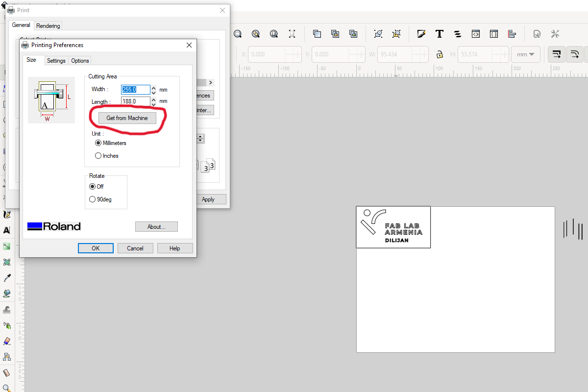
Task: Open the General tab in Print dialog
Action: pyautogui.click(x=21, y=25)
